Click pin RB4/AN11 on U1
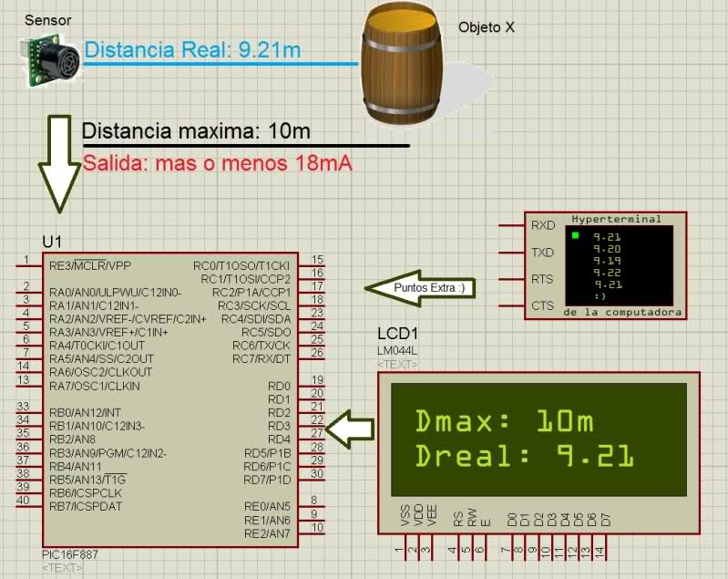The height and width of the screenshot is (579, 728). coord(76,466)
